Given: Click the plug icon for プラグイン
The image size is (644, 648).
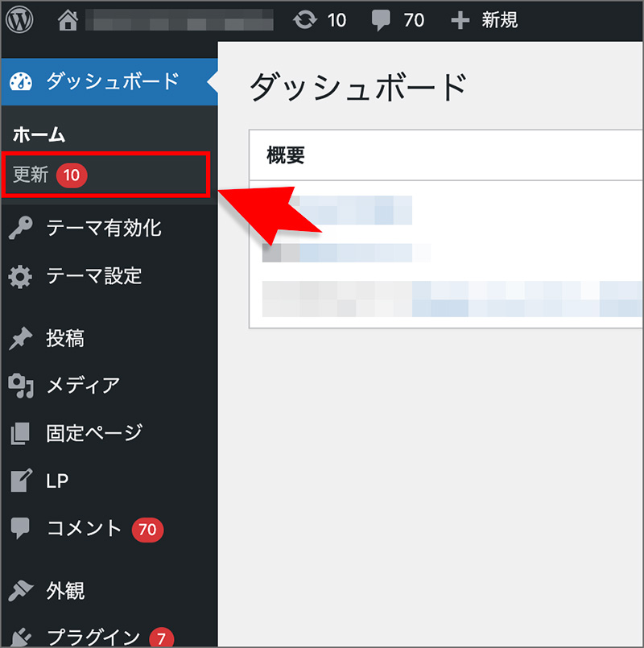Looking at the screenshot, I should pos(20,638).
